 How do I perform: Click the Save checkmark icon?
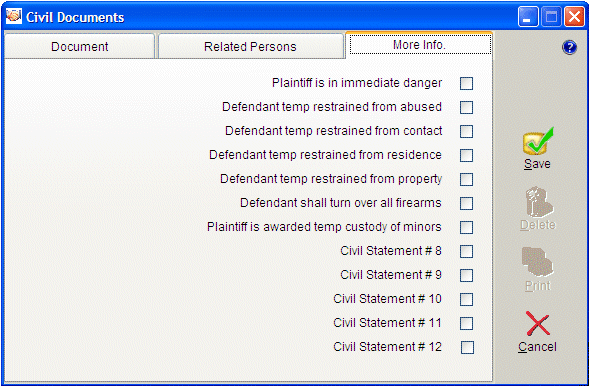click(x=538, y=141)
